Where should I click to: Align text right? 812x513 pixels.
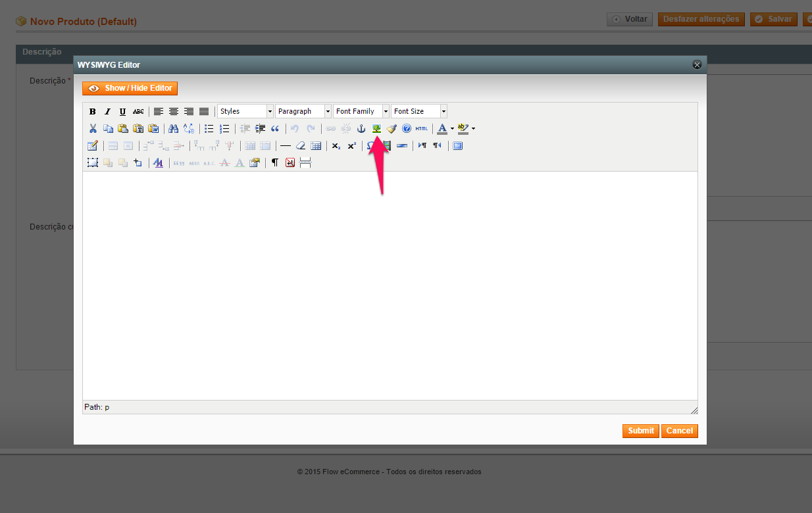189,111
